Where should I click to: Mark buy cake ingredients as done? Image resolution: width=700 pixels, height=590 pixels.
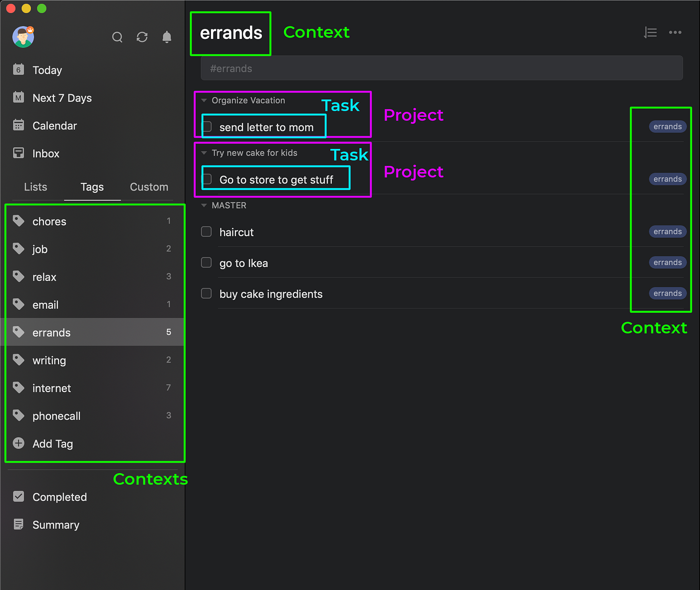tap(206, 294)
